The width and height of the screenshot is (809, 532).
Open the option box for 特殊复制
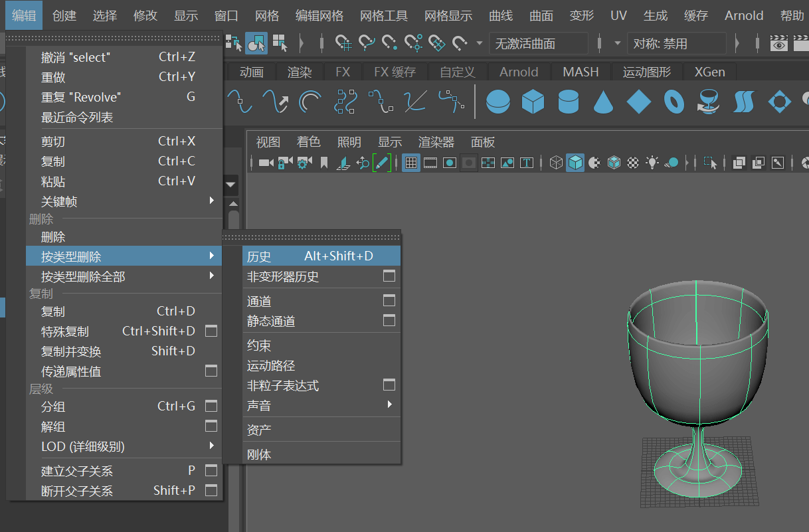click(211, 330)
